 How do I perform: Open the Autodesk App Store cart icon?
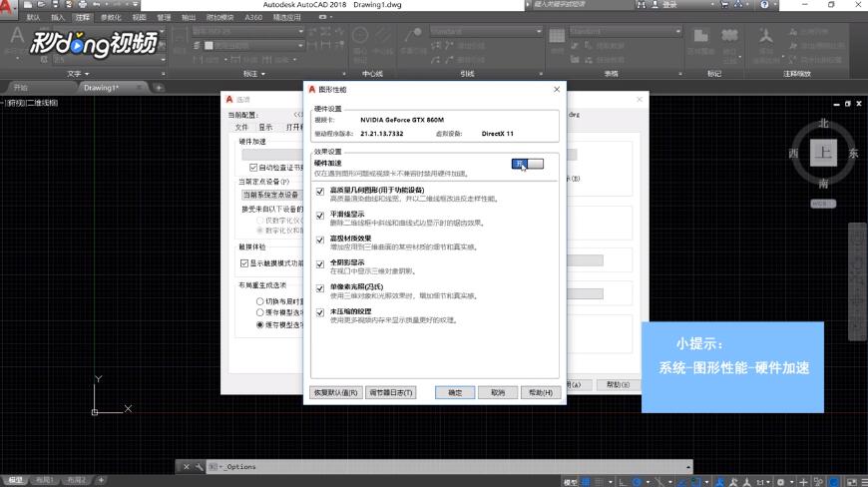724,4
